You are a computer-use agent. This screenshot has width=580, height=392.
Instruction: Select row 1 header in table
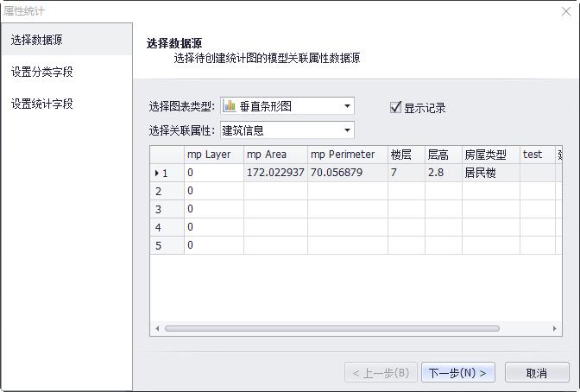(x=167, y=173)
